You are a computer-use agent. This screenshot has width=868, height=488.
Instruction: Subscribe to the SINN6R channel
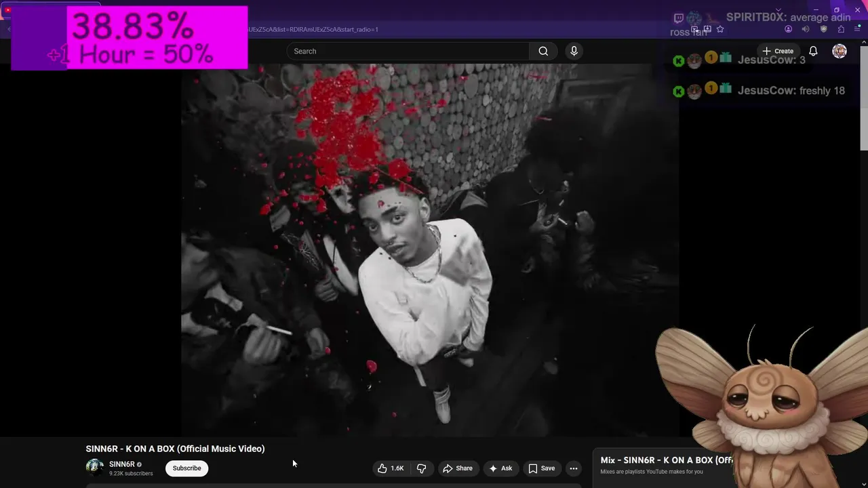coord(186,468)
